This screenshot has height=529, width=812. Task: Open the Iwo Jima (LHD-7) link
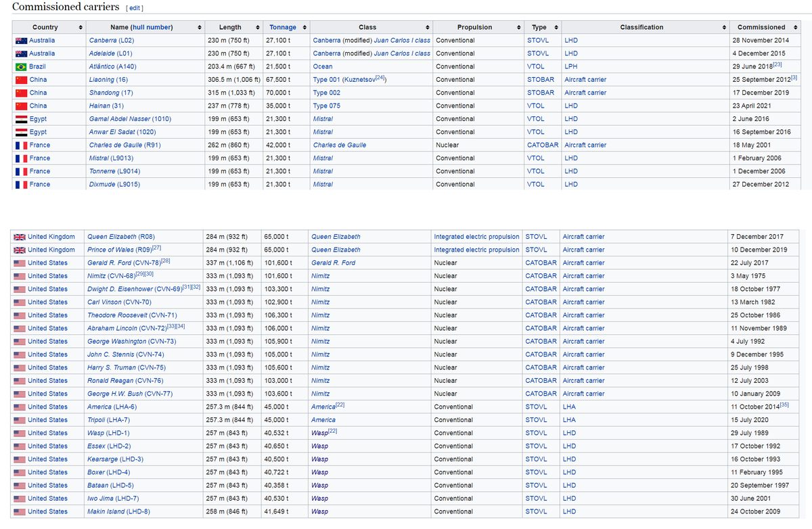coord(114,499)
